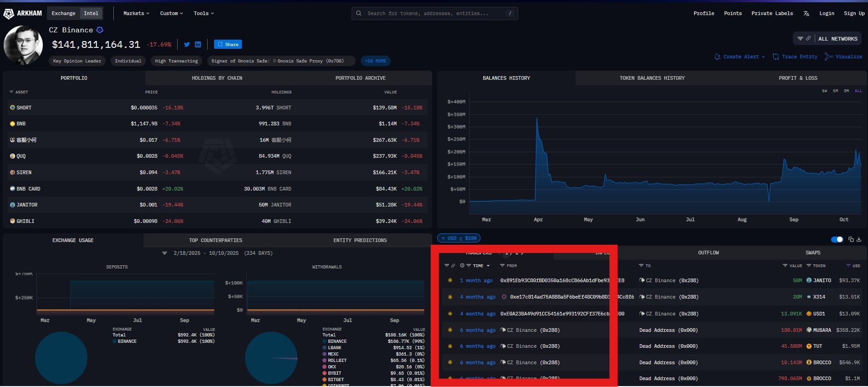Click the Visualize graph icon

pos(829,57)
